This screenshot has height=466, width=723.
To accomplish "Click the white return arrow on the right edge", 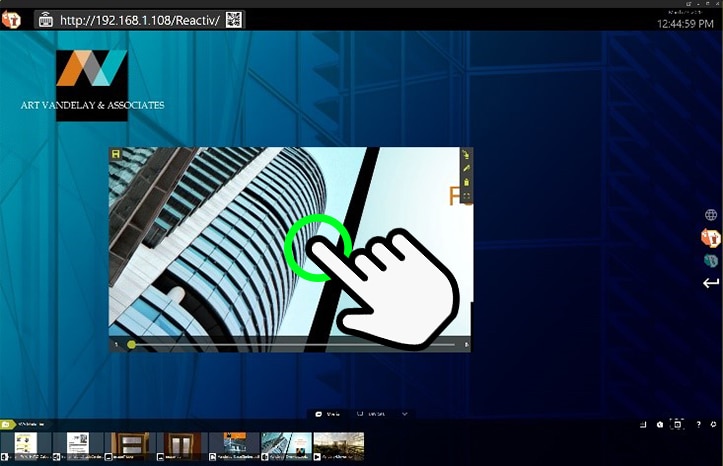I will click(x=711, y=283).
